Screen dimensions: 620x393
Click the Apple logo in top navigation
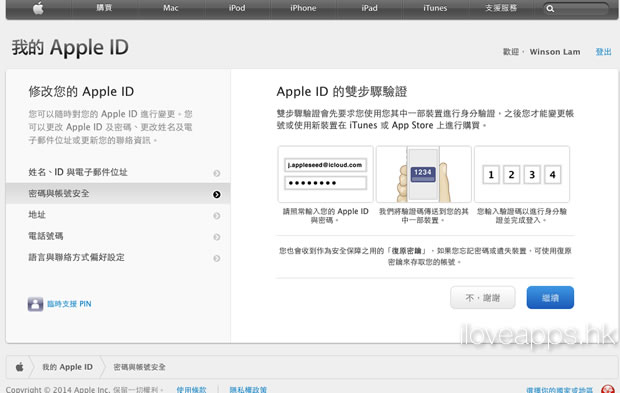[x=38, y=8]
